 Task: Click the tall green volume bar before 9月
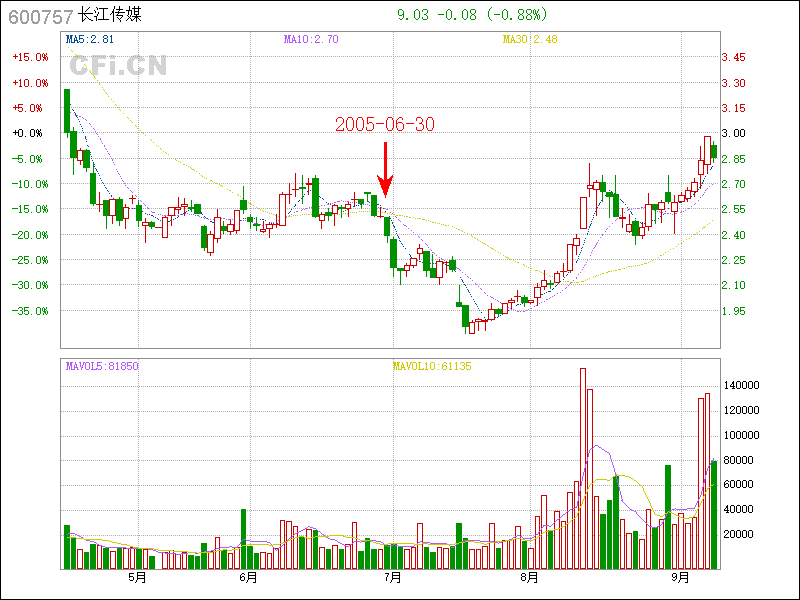tap(668, 517)
